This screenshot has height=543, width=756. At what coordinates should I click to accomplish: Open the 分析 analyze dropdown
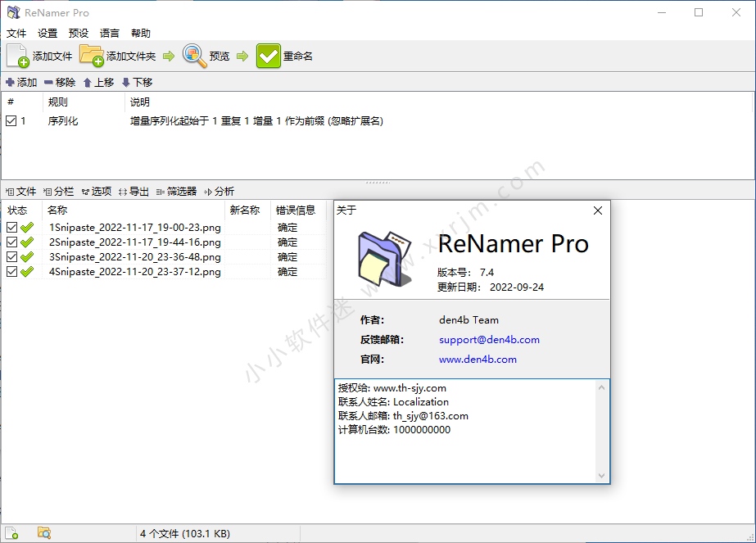pyautogui.click(x=219, y=192)
